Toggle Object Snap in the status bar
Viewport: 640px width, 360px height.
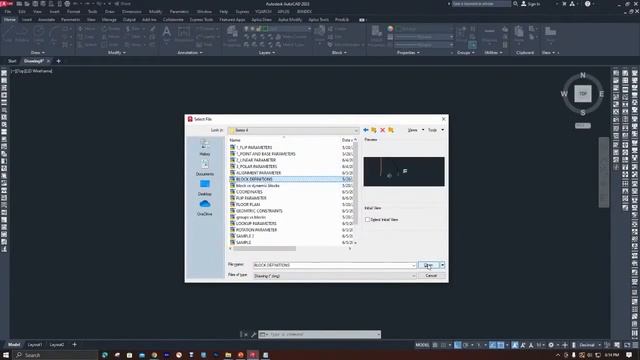pos(501,345)
